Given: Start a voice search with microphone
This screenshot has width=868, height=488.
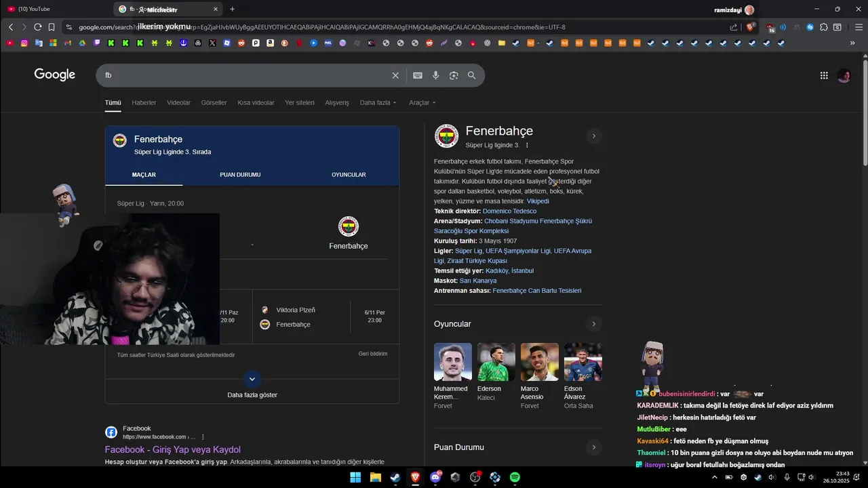Looking at the screenshot, I should click(436, 75).
